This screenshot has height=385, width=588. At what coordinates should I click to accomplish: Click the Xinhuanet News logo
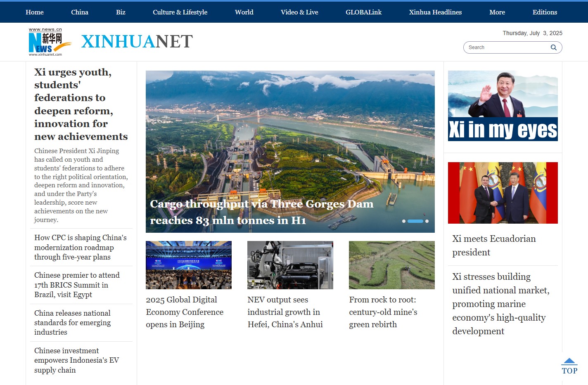point(50,42)
